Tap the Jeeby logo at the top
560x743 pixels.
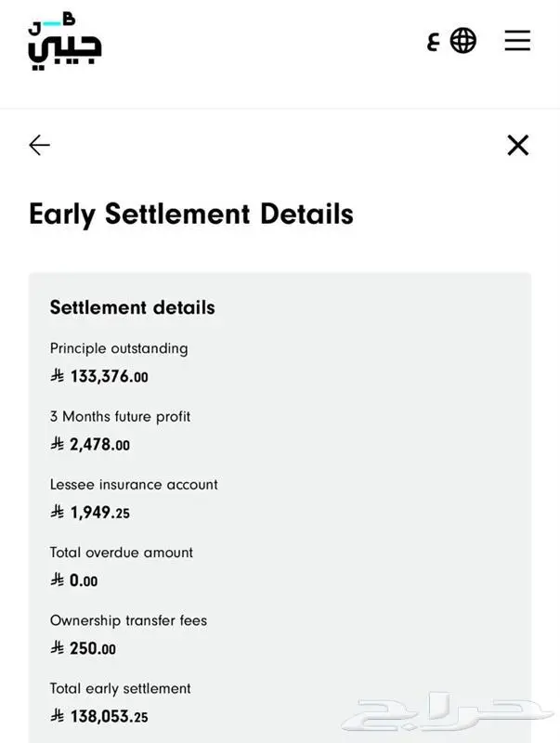tap(64, 42)
